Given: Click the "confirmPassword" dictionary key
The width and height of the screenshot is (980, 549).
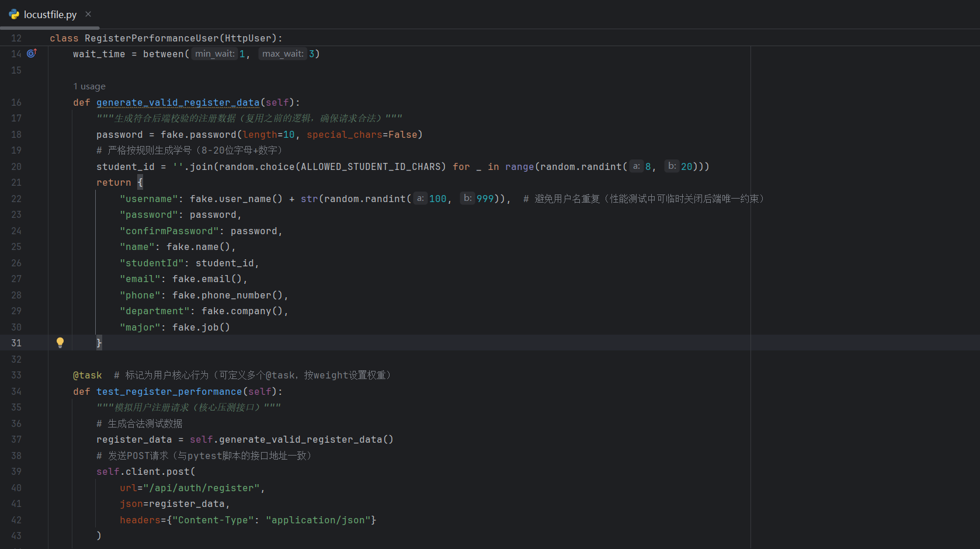Looking at the screenshot, I should 169,231.
